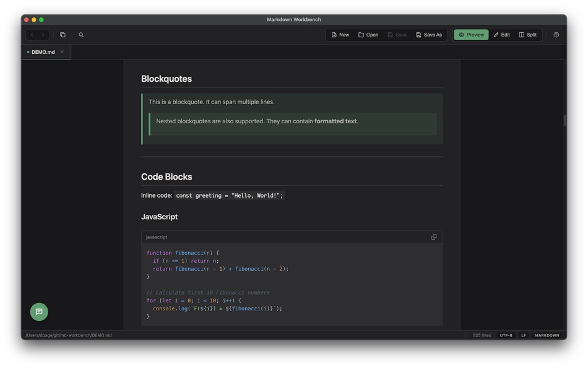Switch to Edit mode
This screenshot has width=588, height=368.
[501, 34]
